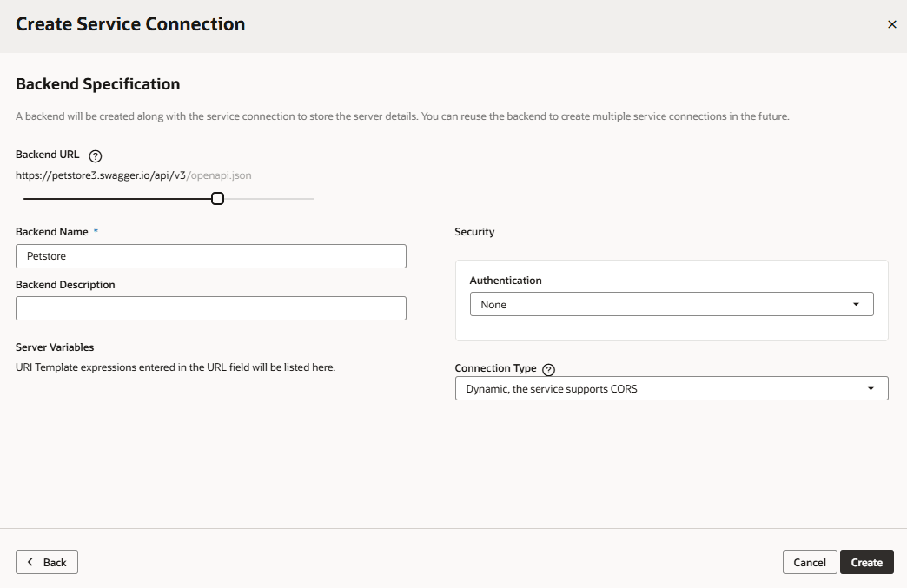Image resolution: width=907 pixels, height=588 pixels.
Task: Focus the Backend Description field
Action: [x=210, y=308]
